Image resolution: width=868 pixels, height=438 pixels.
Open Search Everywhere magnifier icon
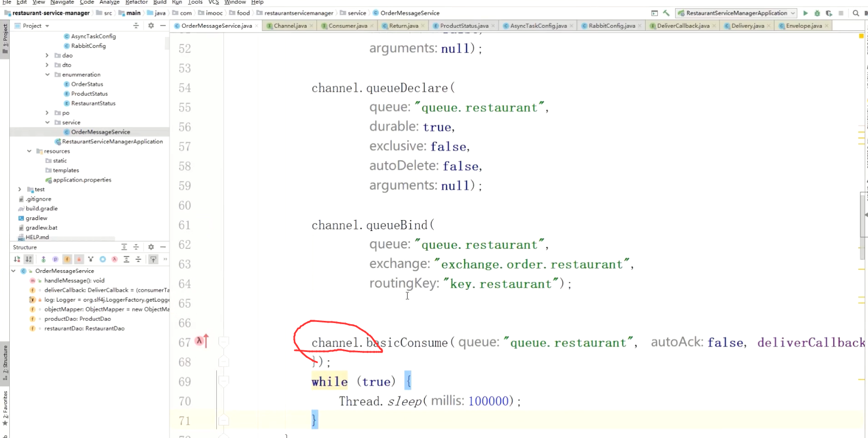[855, 13]
